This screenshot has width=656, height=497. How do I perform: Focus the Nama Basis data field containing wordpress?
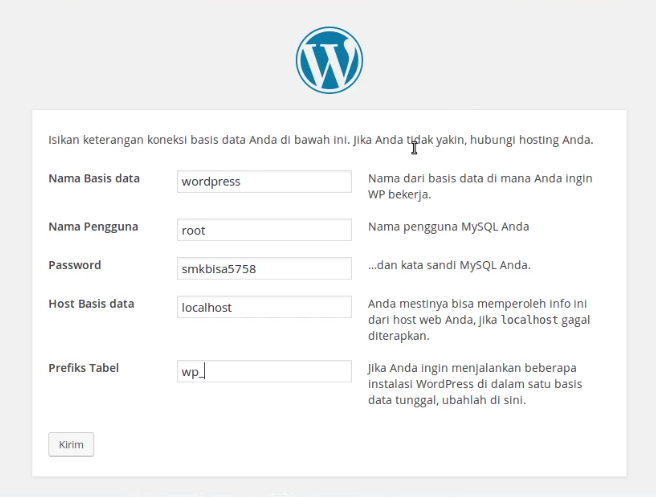point(264,182)
